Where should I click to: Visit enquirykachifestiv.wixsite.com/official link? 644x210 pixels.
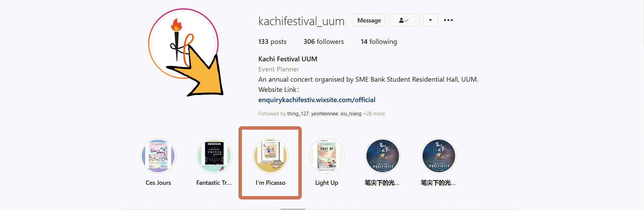317,100
